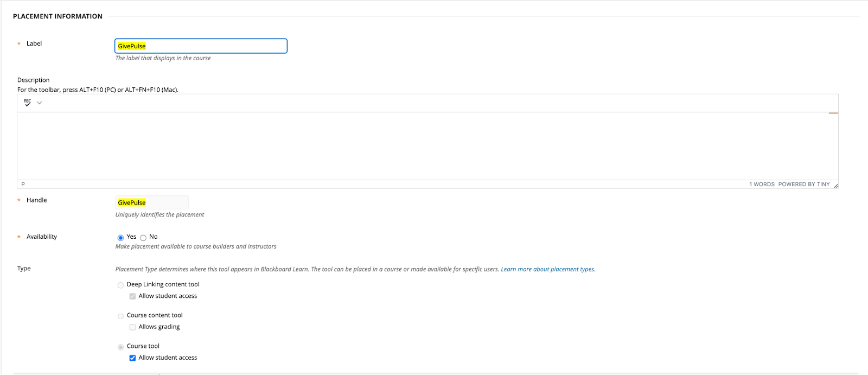868x375 pixels.
Task: Enable the Allows grading checkbox
Action: 132,327
